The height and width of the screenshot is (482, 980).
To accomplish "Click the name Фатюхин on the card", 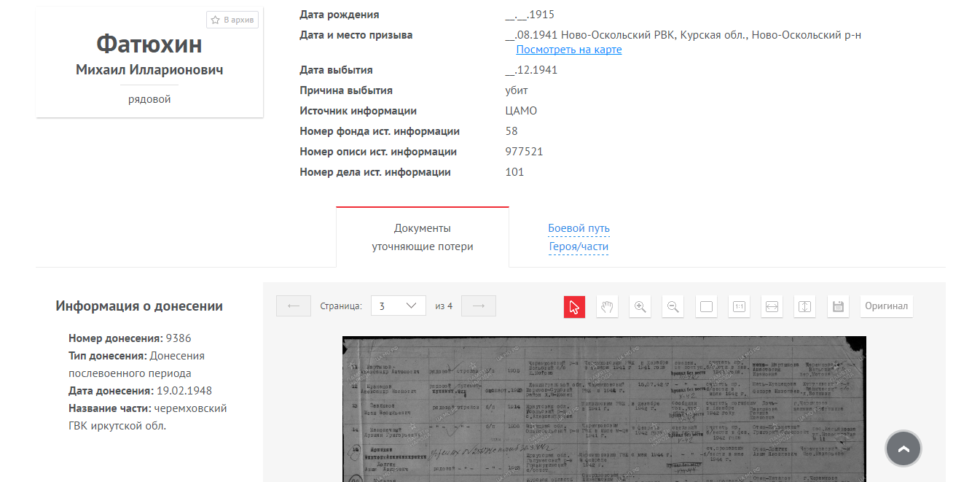I will [149, 44].
